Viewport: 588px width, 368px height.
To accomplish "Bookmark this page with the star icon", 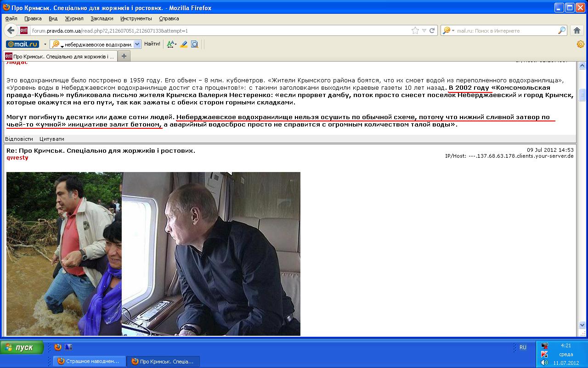I will [415, 31].
